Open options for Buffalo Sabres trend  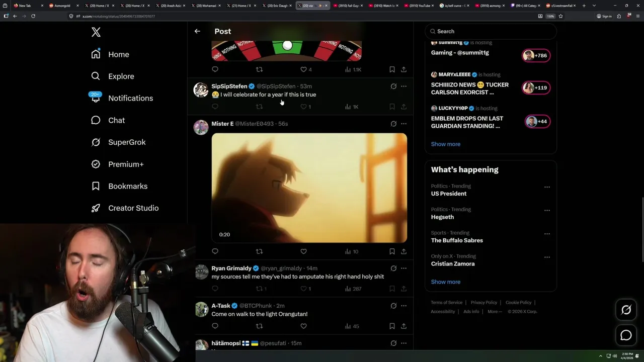[547, 234]
